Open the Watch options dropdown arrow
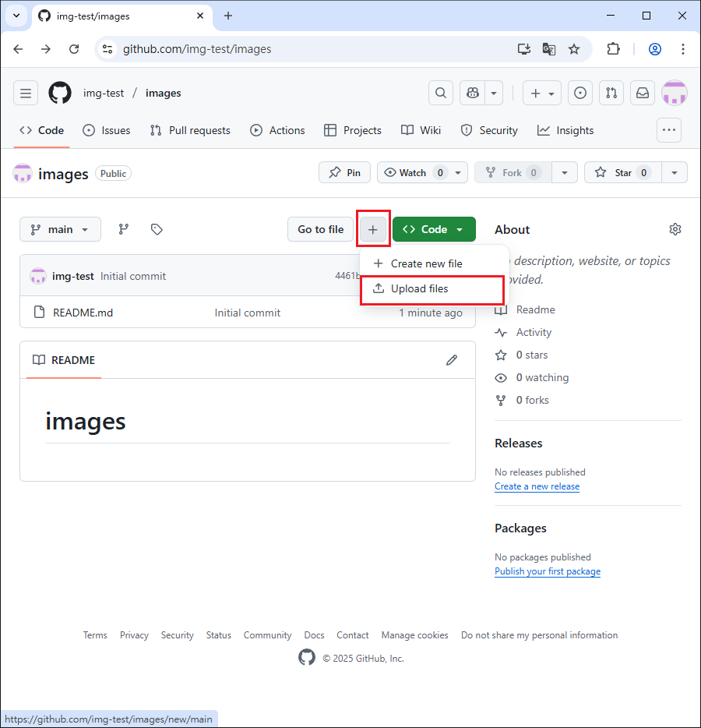The width and height of the screenshot is (701, 728). (x=457, y=172)
